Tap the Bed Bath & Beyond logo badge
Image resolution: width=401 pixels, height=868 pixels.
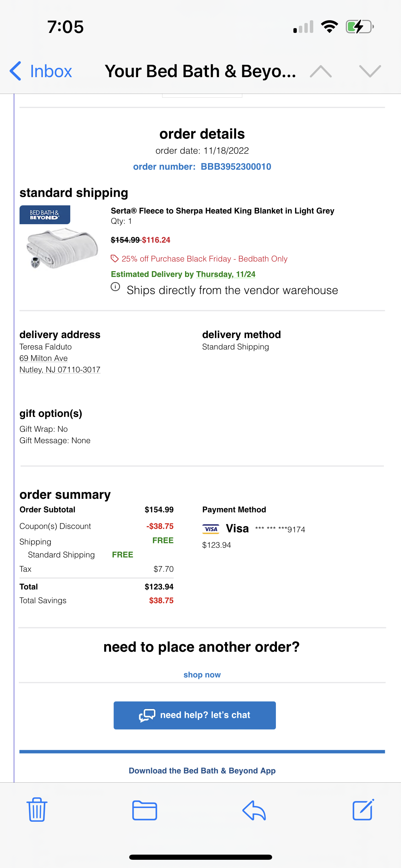45,215
